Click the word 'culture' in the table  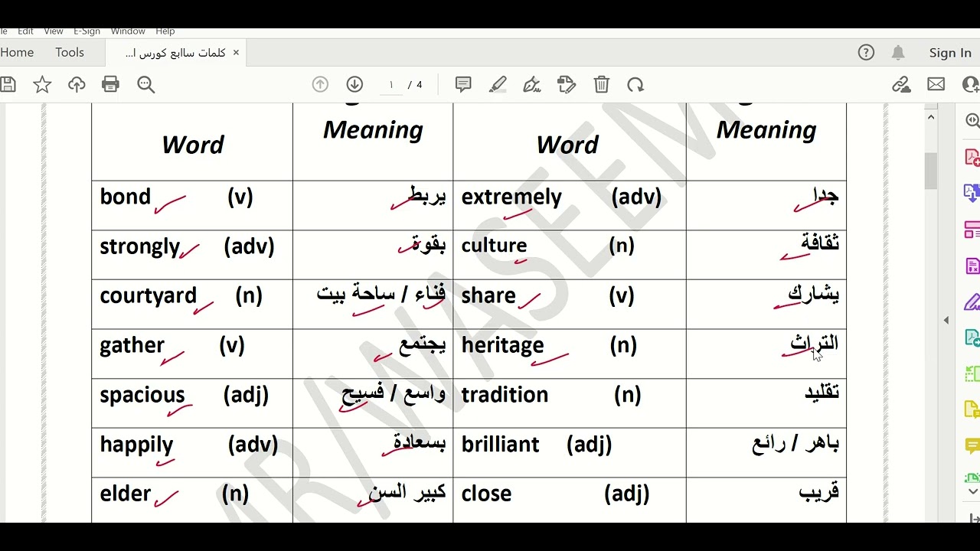[x=494, y=246]
